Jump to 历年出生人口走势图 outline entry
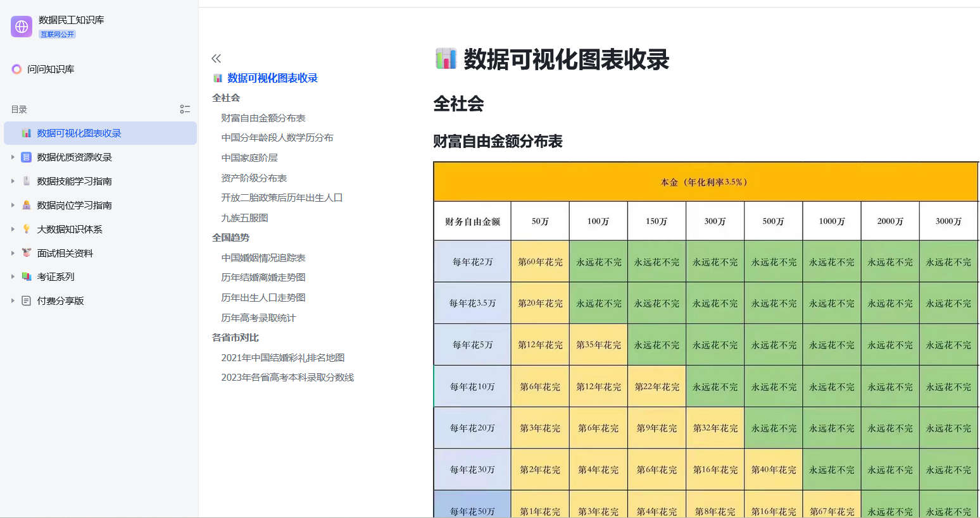The width and height of the screenshot is (980, 518). tap(263, 298)
